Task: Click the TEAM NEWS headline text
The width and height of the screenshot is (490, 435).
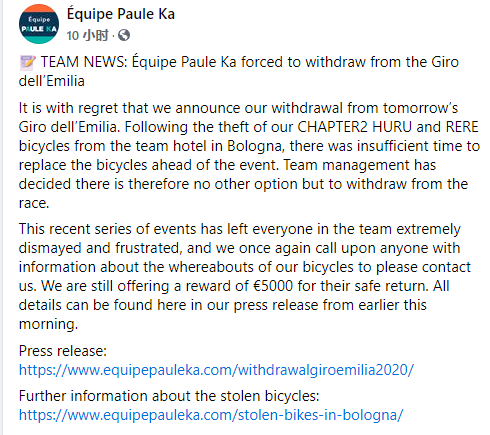Action: coord(239,71)
